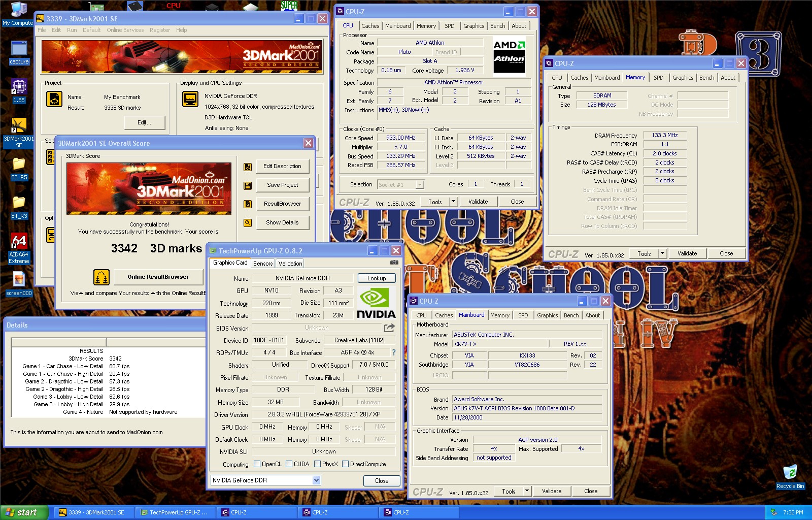The image size is (812, 520).
Task: Open screen000 image file
Action: 19,284
